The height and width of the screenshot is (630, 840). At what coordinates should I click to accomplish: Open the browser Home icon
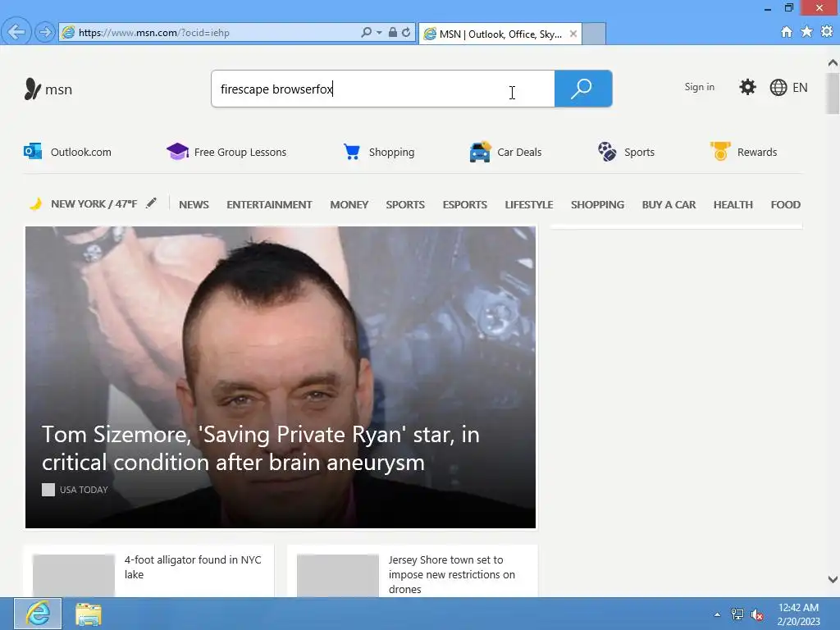tap(787, 32)
